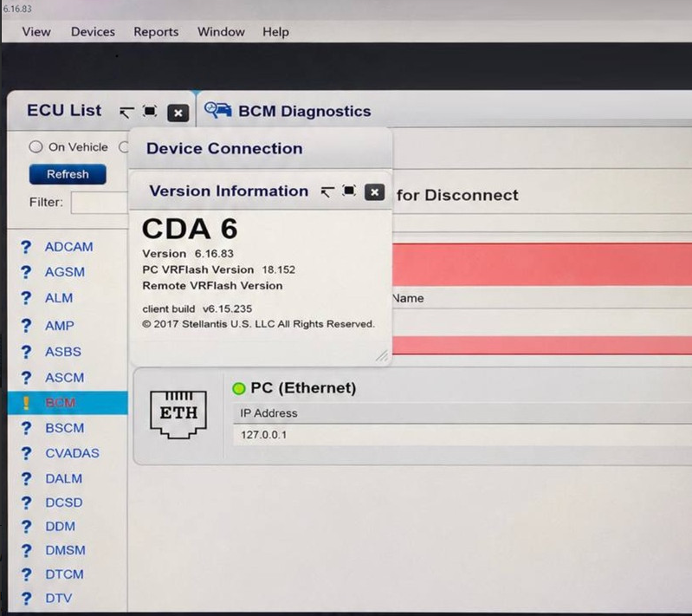Select DTV in the ECU list
This screenshot has width=692, height=616.
click(59, 599)
